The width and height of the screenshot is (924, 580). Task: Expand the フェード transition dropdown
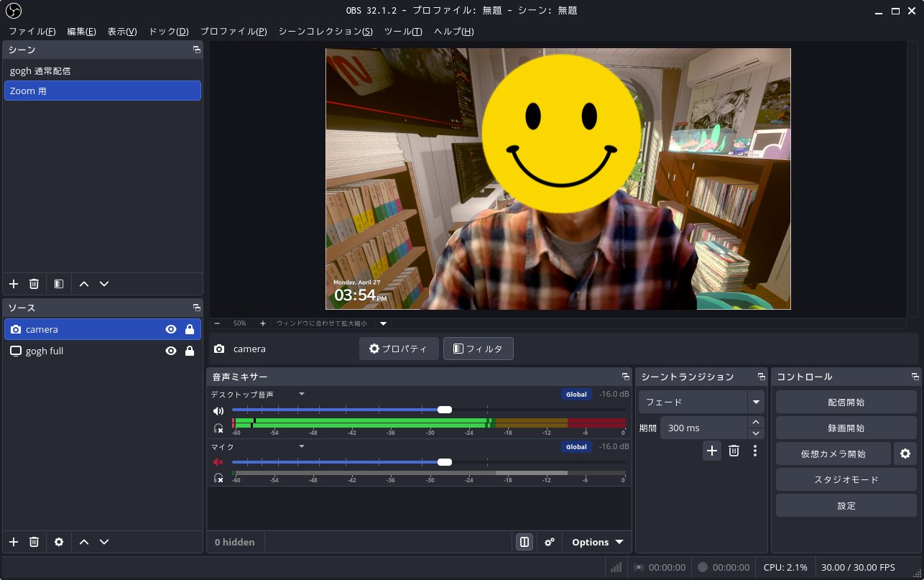[755, 402]
